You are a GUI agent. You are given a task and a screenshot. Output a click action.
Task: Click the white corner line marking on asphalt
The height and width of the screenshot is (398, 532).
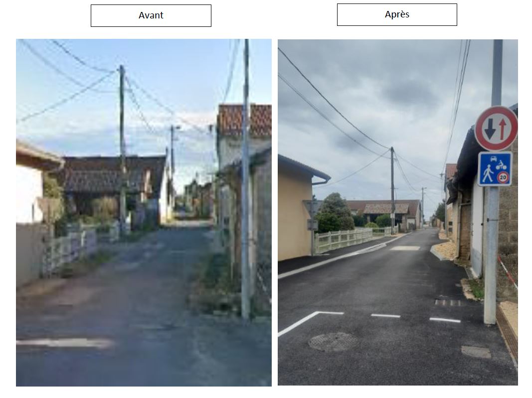pyautogui.click(x=311, y=323)
